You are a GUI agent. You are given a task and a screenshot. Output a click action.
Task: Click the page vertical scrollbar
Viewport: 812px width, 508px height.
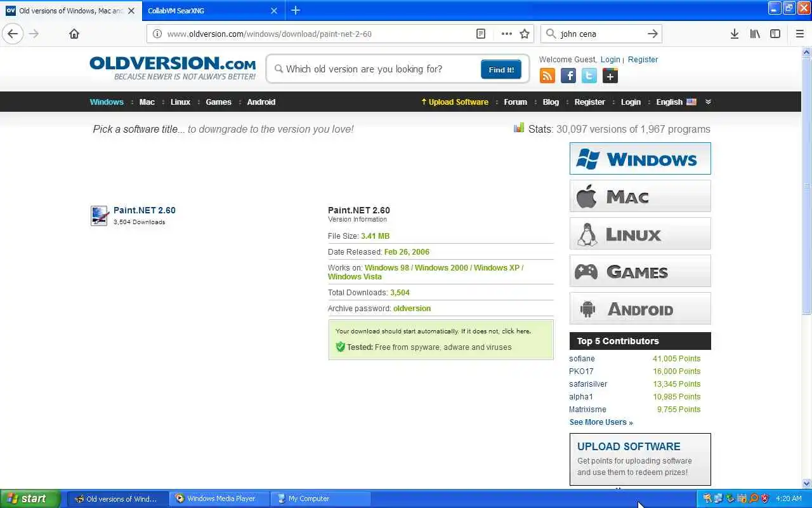tap(806, 267)
